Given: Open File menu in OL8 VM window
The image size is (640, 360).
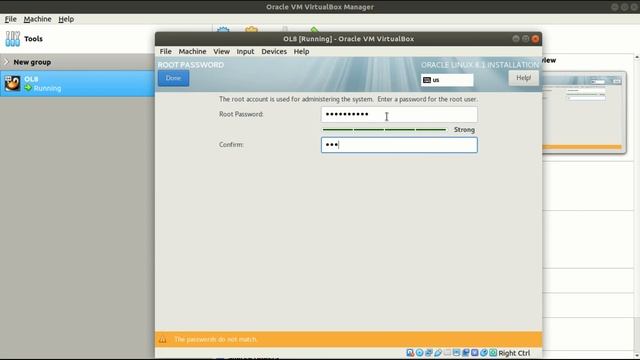Looking at the screenshot, I should click(x=165, y=51).
